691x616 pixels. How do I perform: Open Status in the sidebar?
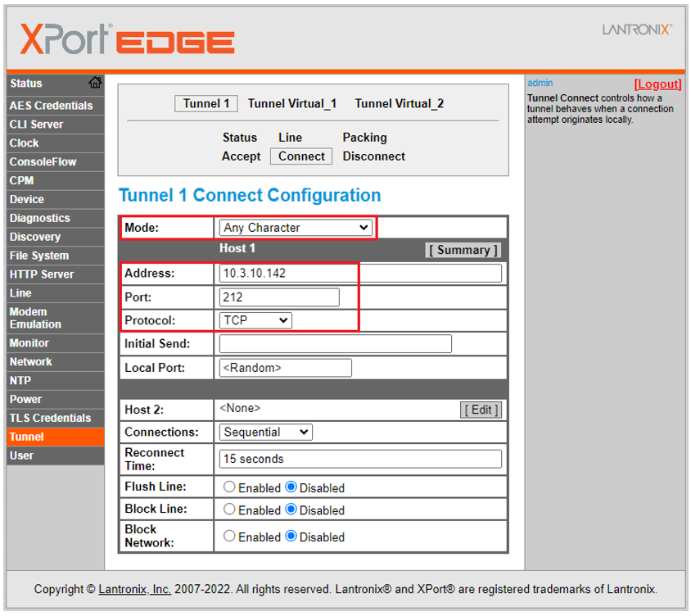55,84
